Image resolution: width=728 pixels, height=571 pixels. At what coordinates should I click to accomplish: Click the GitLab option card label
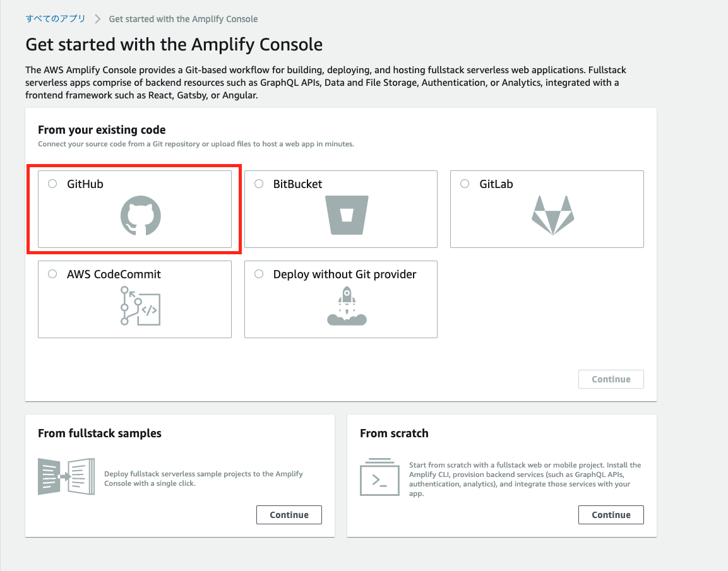click(x=496, y=184)
